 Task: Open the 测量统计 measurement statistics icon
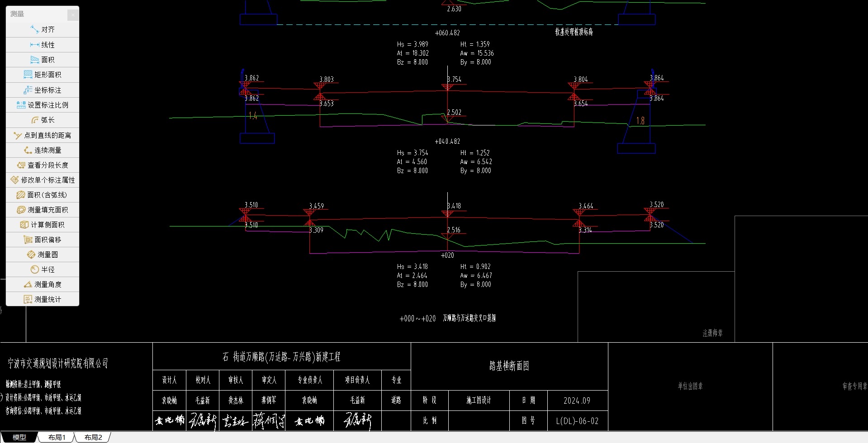click(28, 299)
